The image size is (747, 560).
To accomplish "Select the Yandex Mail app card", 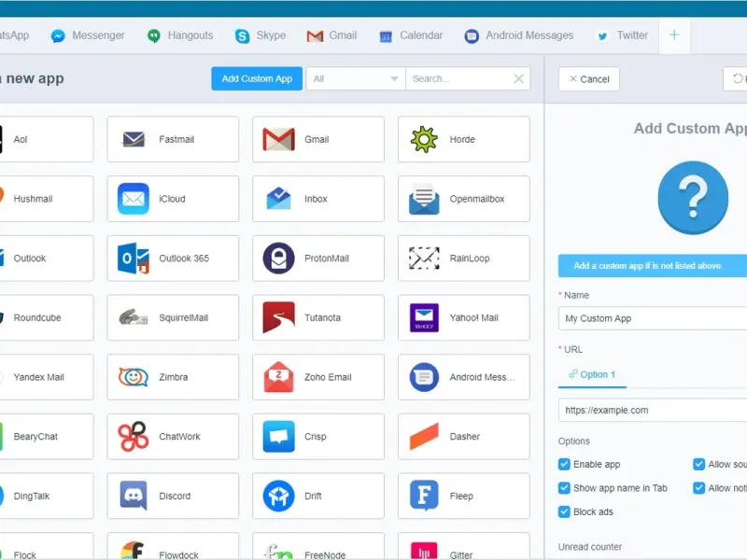I will pyautogui.click(x=46, y=377).
